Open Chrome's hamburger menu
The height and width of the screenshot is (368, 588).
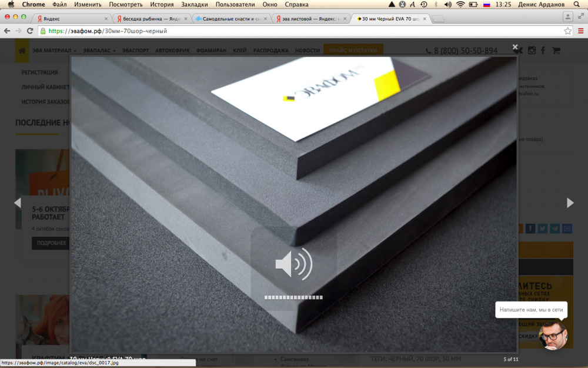tap(581, 31)
